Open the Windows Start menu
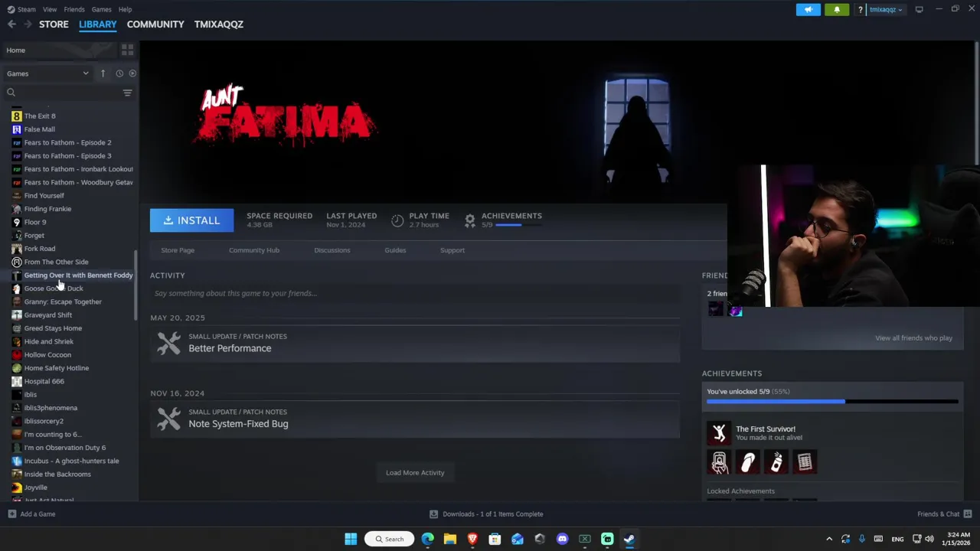Viewport: 980px width, 551px height. [351, 539]
